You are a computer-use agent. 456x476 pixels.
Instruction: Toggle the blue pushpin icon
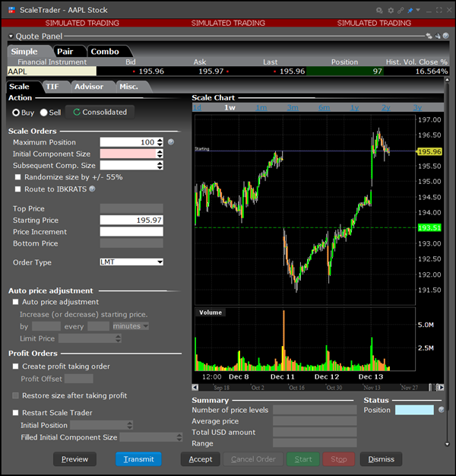tap(410, 11)
